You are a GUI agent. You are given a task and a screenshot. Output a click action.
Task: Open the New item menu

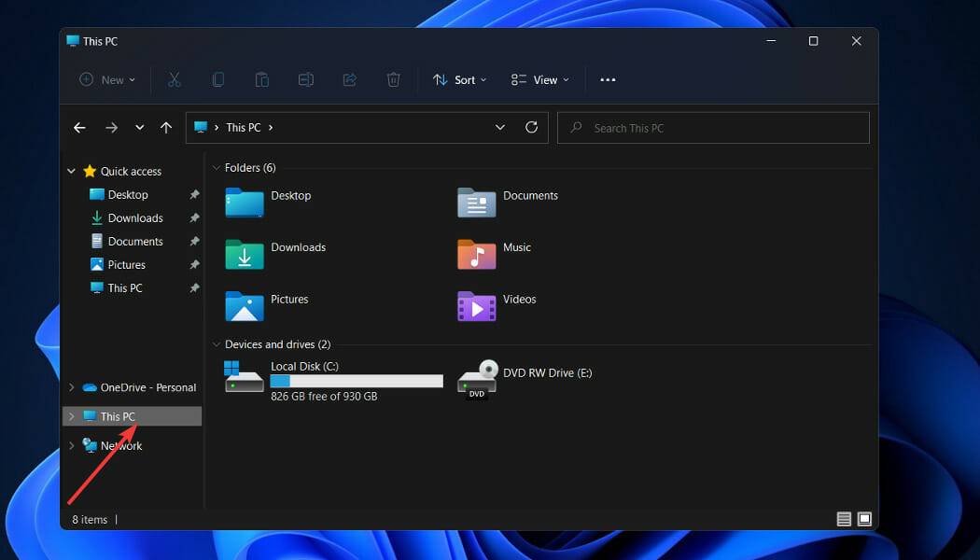coord(107,80)
